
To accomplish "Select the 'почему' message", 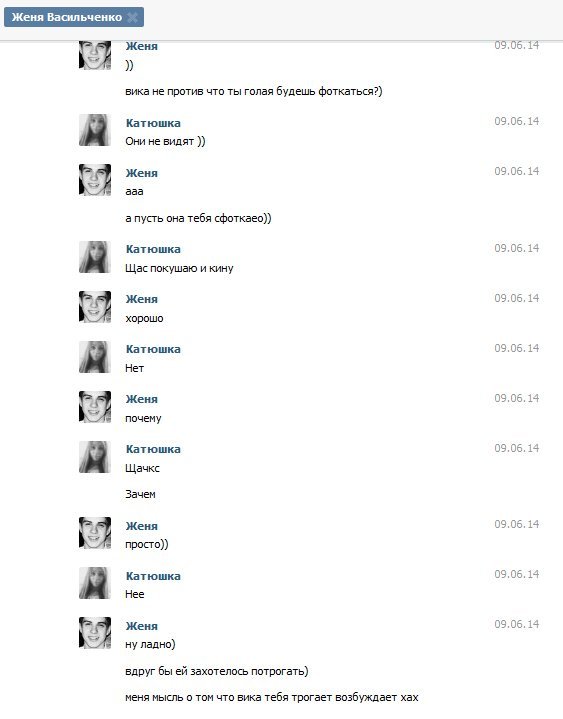I will pyautogui.click(x=143, y=418).
